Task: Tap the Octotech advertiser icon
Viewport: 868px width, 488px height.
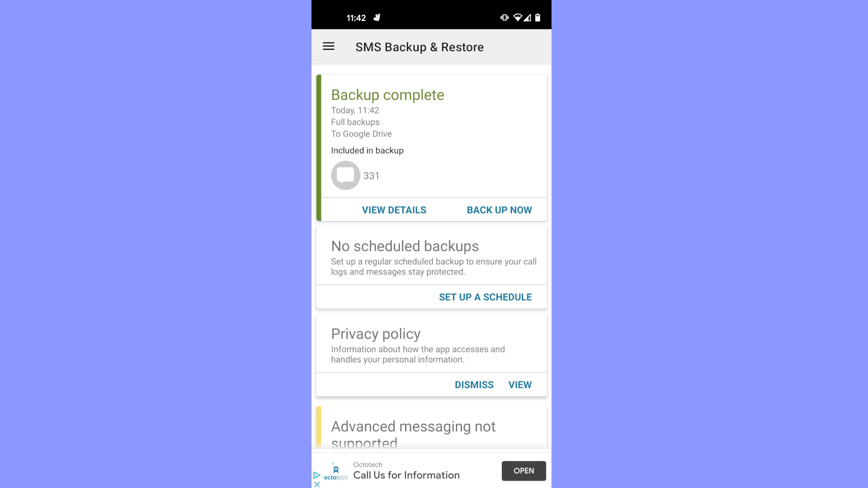Action: [335, 471]
